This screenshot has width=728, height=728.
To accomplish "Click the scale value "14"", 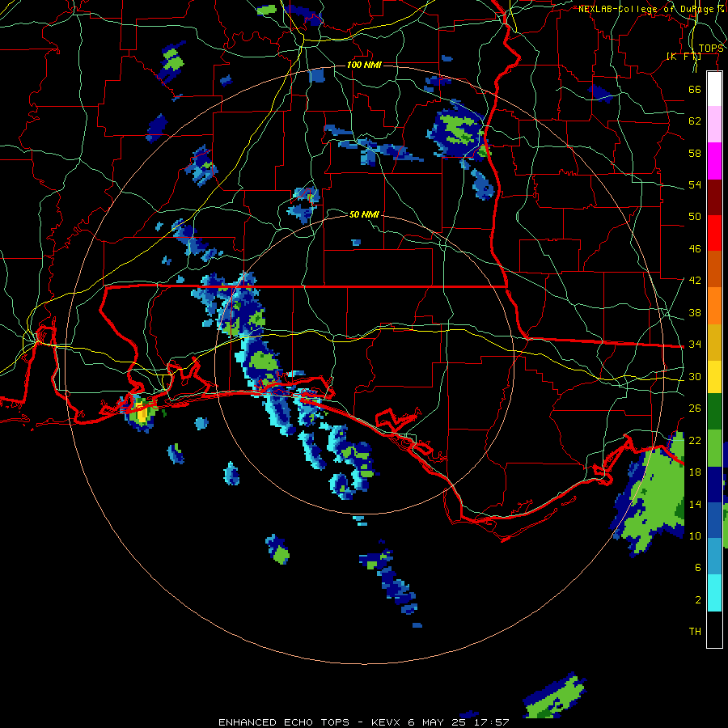I will (x=695, y=504).
